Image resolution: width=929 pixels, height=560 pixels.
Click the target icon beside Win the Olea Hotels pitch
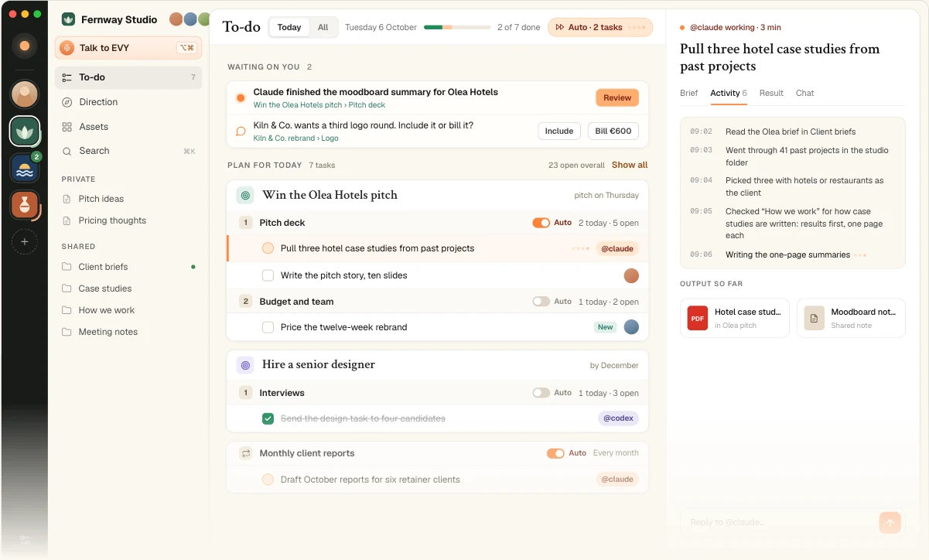245,195
